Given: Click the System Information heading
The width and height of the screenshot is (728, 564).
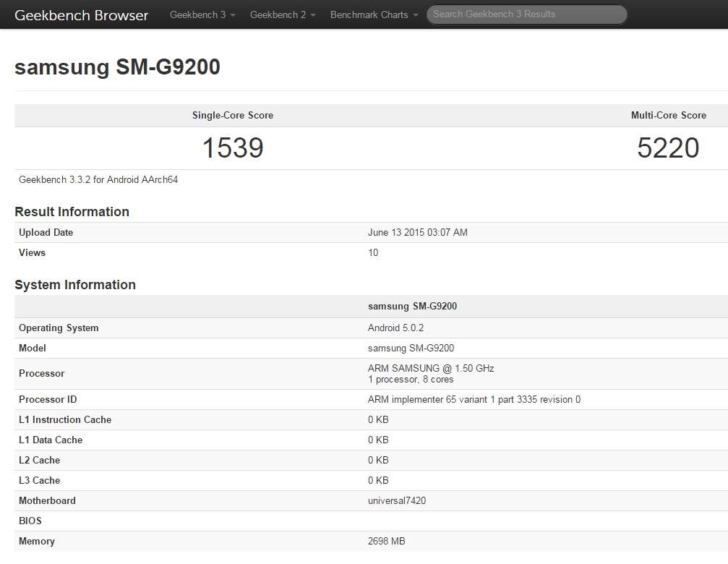Looking at the screenshot, I should click(75, 285).
